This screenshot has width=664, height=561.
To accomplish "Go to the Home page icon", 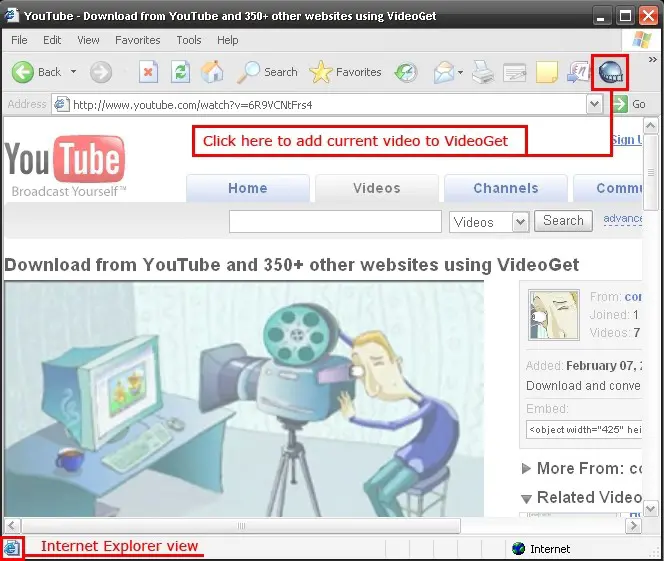I will pyautogui.click(x=213, y=72).
